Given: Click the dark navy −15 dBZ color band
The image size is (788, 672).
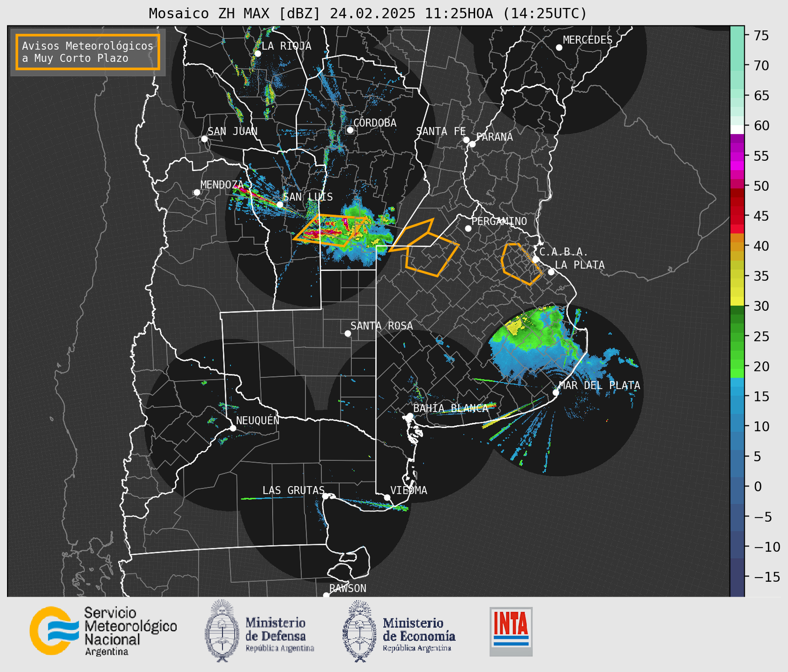Looking at the screenshot, I should point(737,577).
